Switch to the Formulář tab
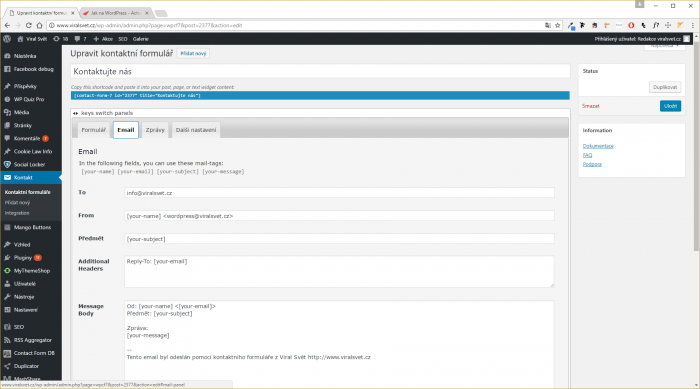 [93, 130]
